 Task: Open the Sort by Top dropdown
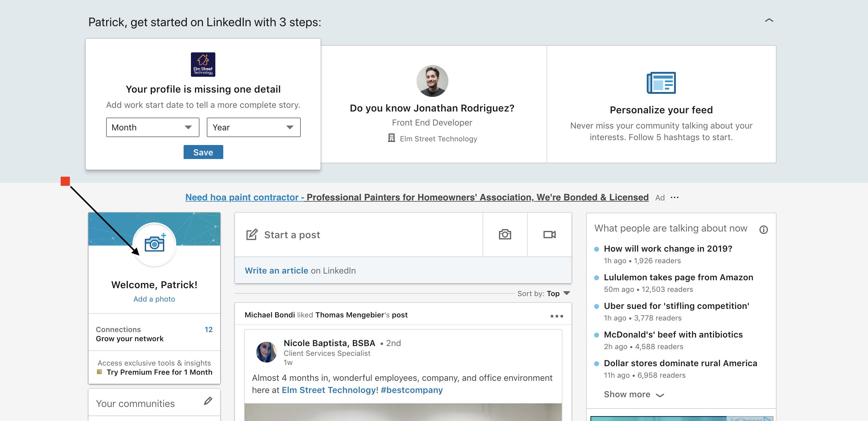click(558, 293)
